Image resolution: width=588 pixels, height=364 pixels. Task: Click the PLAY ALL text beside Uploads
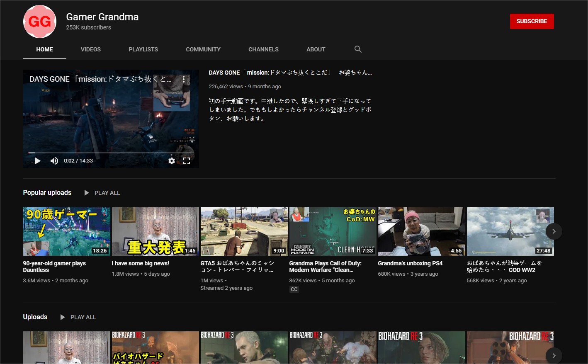[x=83, y=317]
